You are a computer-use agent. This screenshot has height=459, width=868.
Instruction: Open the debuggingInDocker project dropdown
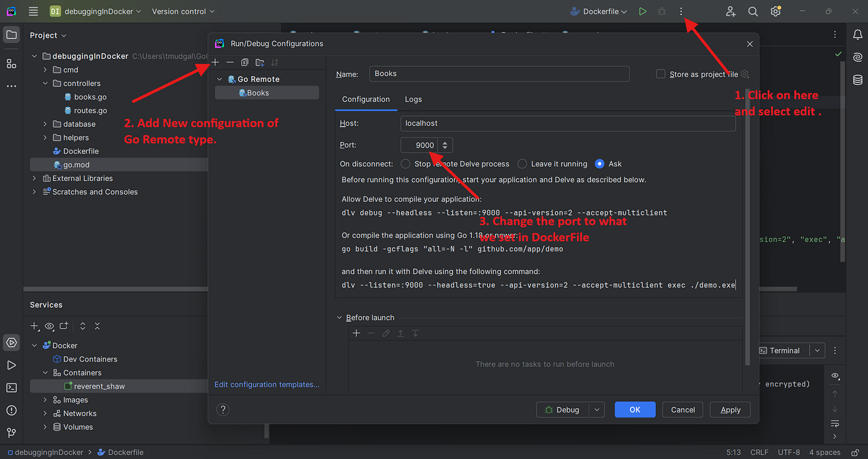[x=95, y=11]
